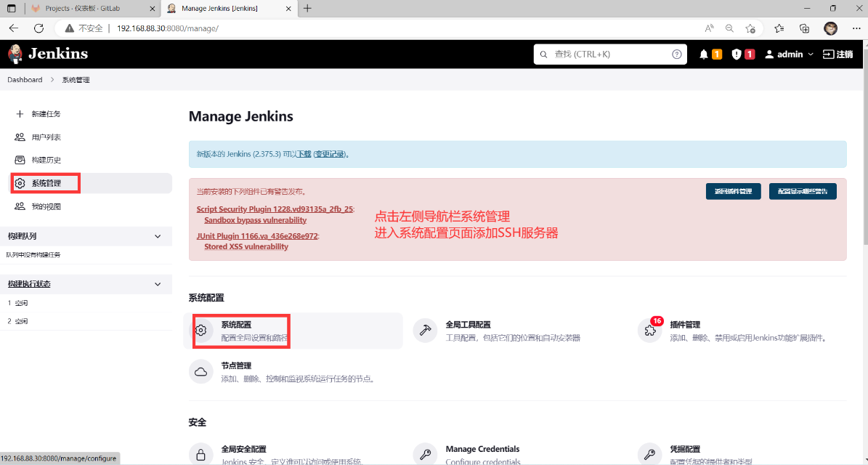Click executor row 2 空闲
The height and width of the screenshot is (465, 868).
pos(86,321)
